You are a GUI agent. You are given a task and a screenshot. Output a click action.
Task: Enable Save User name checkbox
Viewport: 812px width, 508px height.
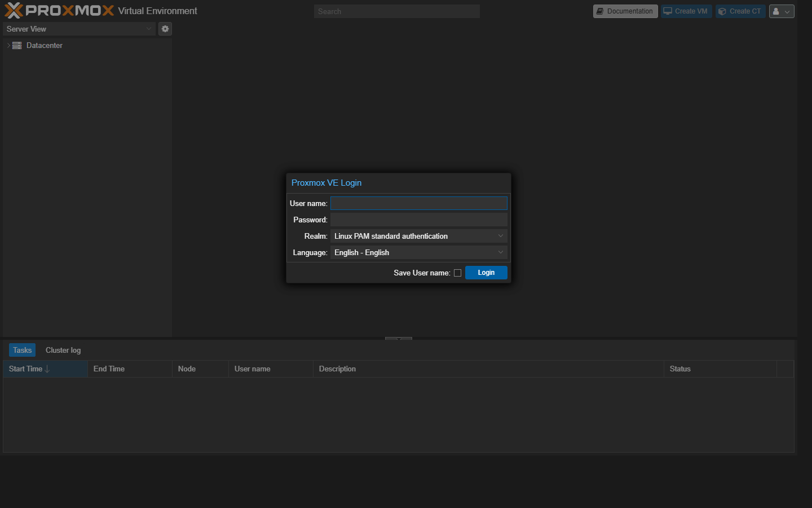coord(457,273)
